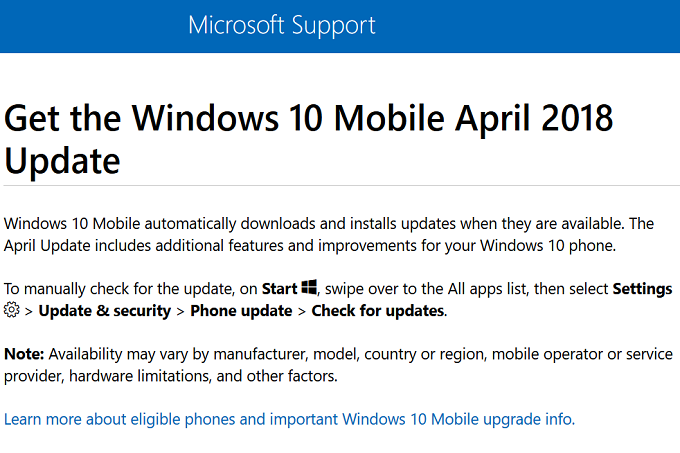The image size is (680, 453).
Task: Click bold 'Check for updates' text
Action: (378, 311)
